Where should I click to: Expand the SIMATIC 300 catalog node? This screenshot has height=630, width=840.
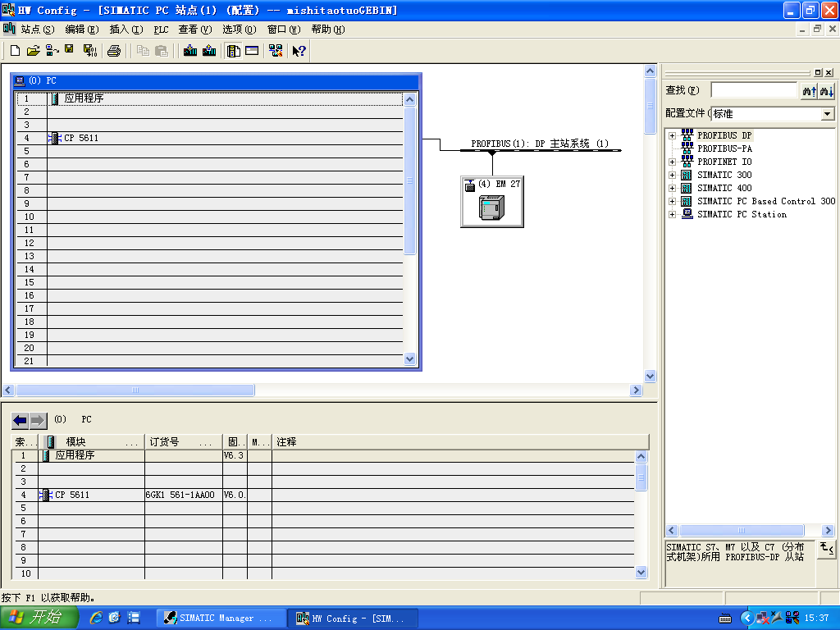[x=673, y=176]
